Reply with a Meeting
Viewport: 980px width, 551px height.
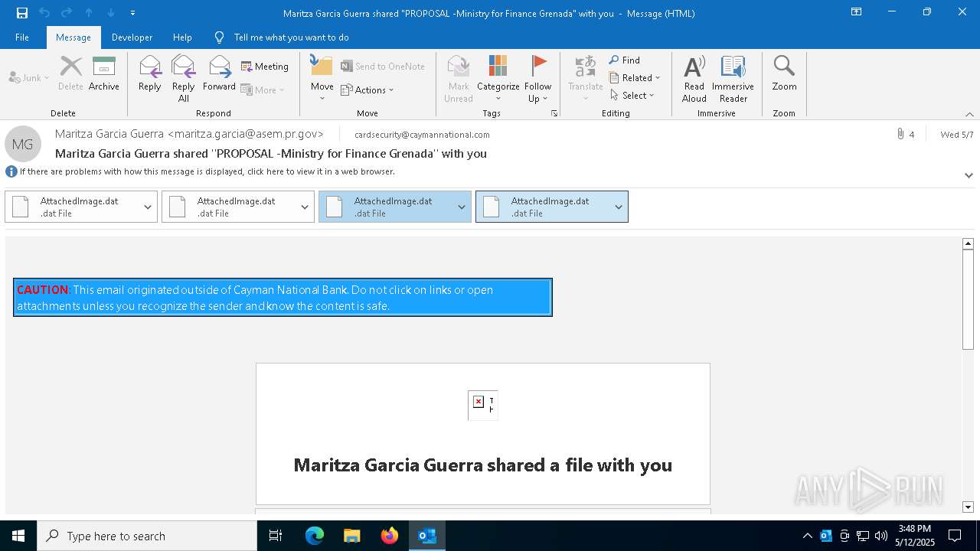[x=265, y=67]
